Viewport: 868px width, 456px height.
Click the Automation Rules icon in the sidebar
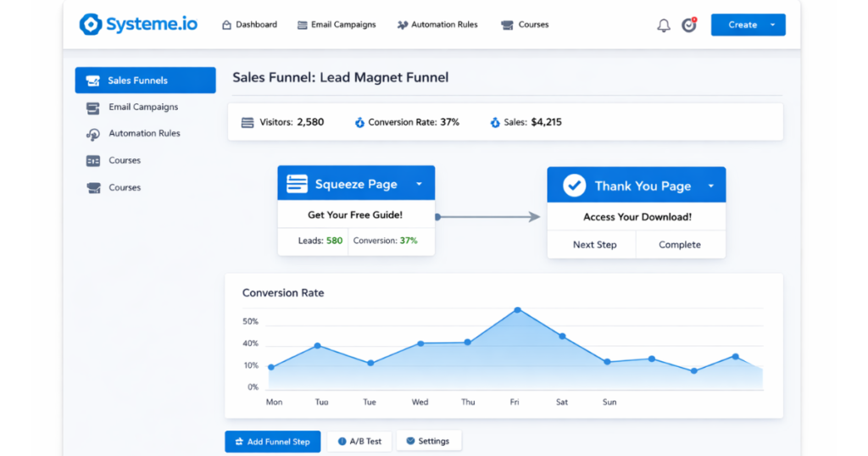click(92, 134)
